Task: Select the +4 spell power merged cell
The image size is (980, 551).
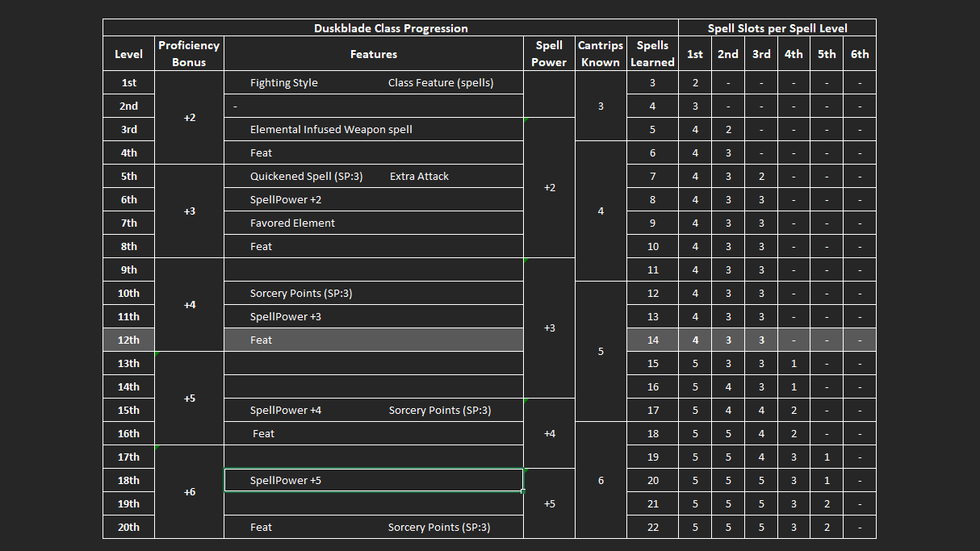Action: 549,434
